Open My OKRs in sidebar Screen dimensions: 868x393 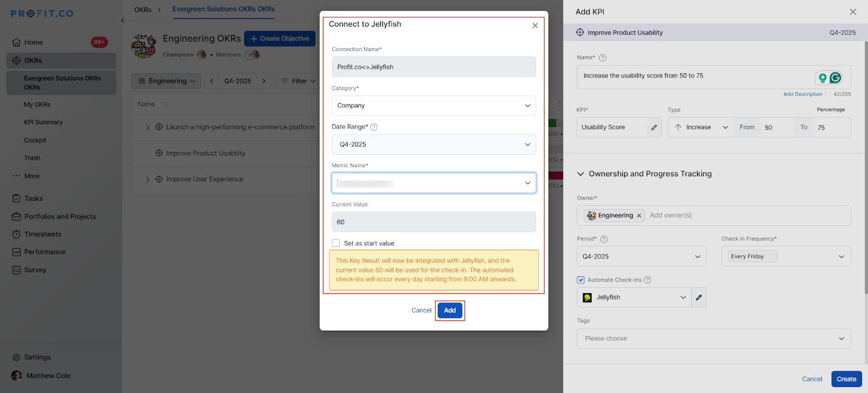[x=37, y=105]
